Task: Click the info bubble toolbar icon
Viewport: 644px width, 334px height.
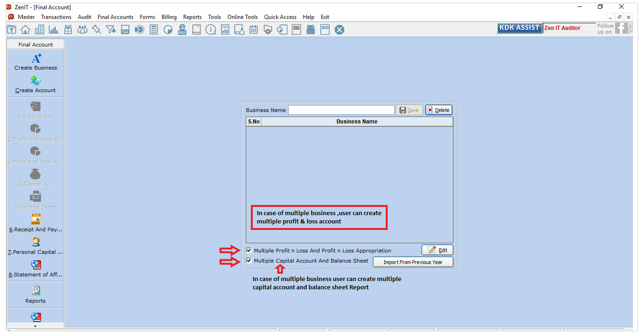Action: pyautogui.click(x=211, y=29)
